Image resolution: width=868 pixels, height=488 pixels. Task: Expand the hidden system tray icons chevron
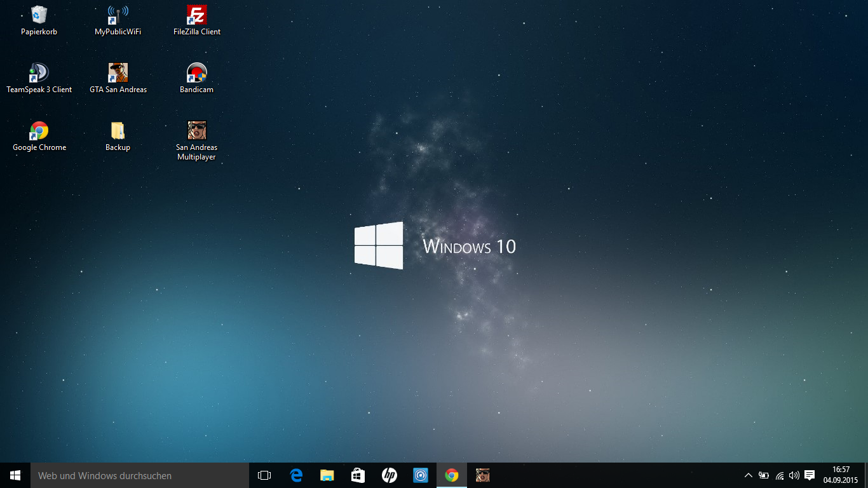tap(748, 475)
